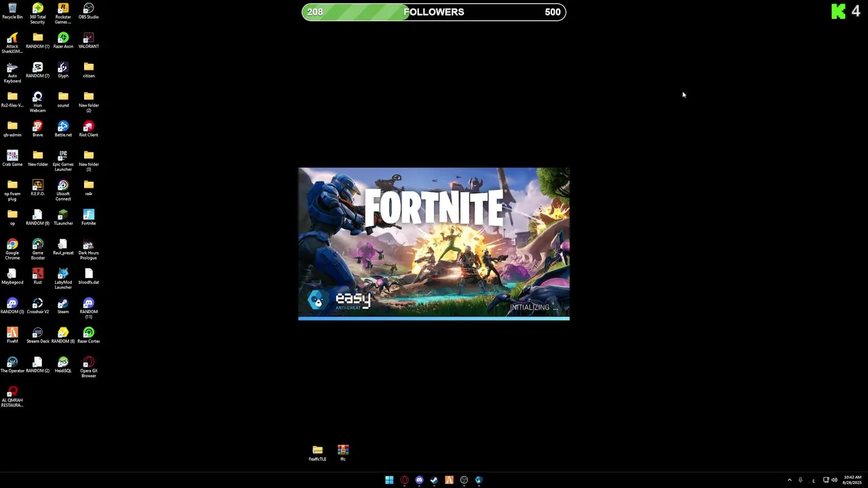The width and height of the screenshot is (868, 488).
Task: Launch Steam desktop shortcut
Action: [x=63, y=306]
